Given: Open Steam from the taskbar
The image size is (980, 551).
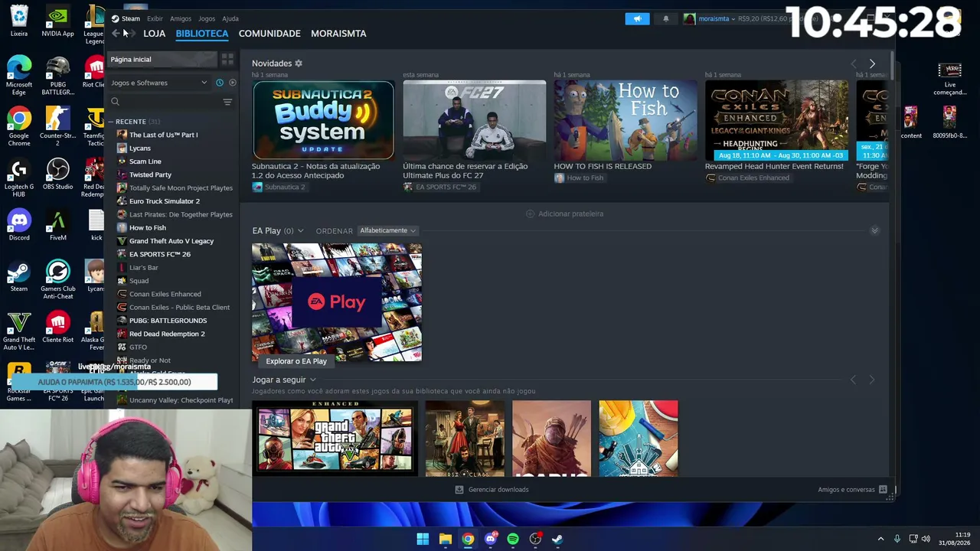Looking at the screenshot, I should (557, 539).
